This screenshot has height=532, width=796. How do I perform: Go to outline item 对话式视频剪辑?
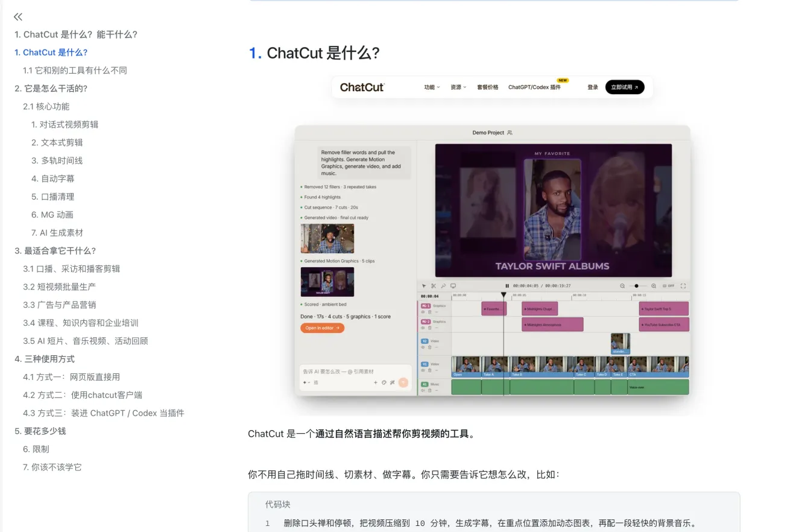click(x=65, y=125)
